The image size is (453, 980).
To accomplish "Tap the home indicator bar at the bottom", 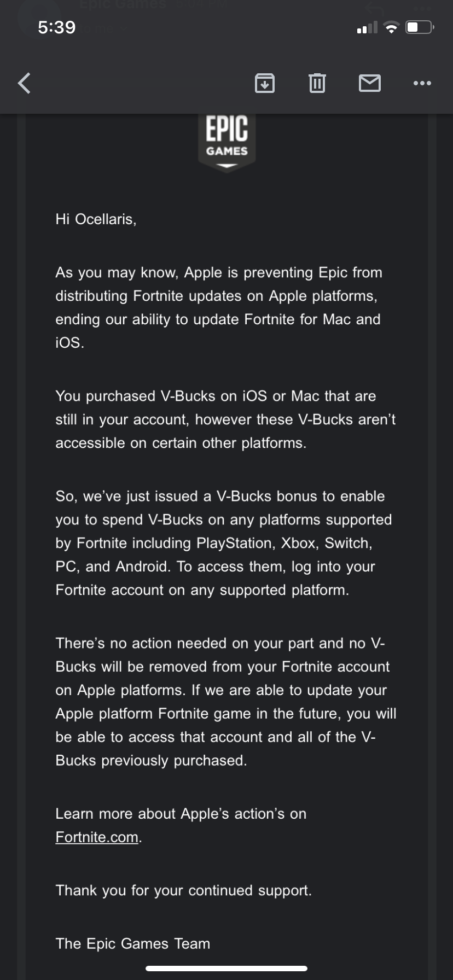I will click(226, 968).
